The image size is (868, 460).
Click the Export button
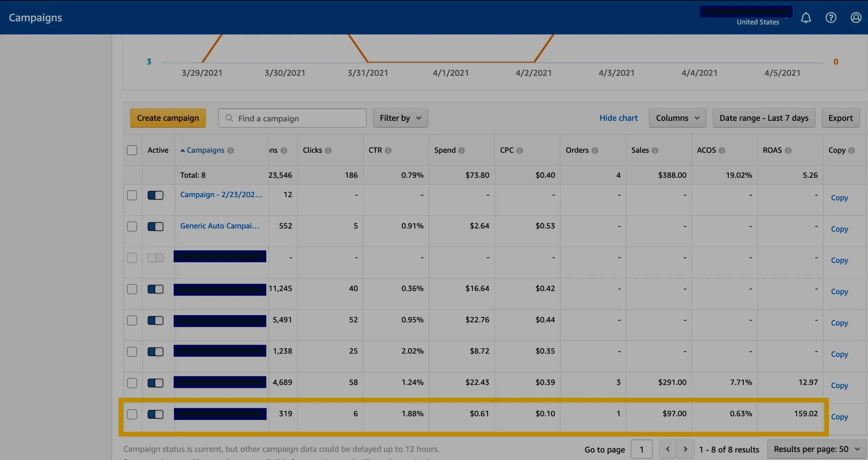[840, 118]
